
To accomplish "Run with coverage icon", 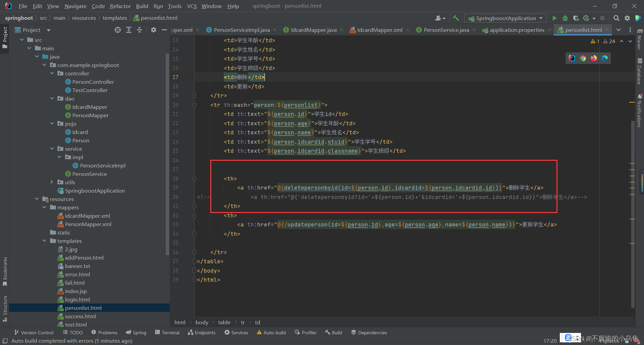I will pyautogui.click(x=576, y=18).
